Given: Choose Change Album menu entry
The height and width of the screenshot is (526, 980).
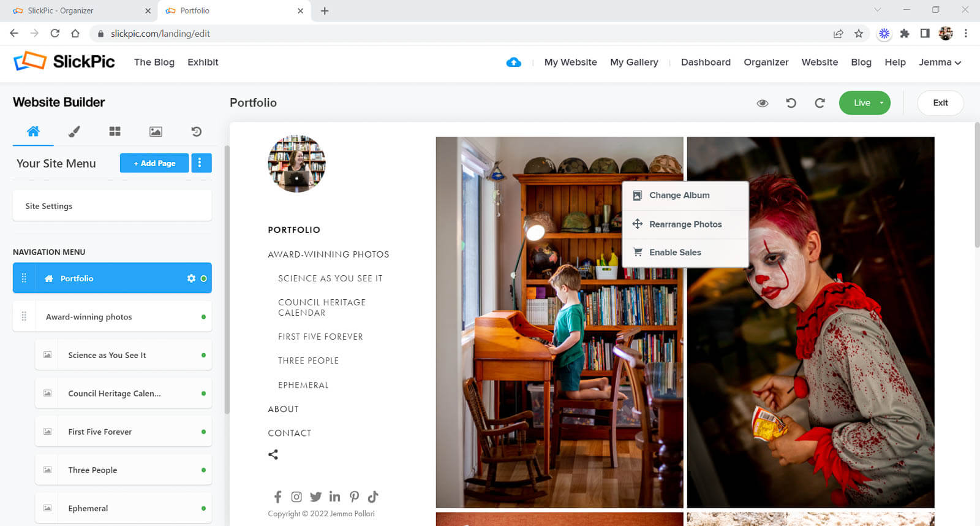Looking at the screenshot, I should pyautogui.click(x=679, y=195).
